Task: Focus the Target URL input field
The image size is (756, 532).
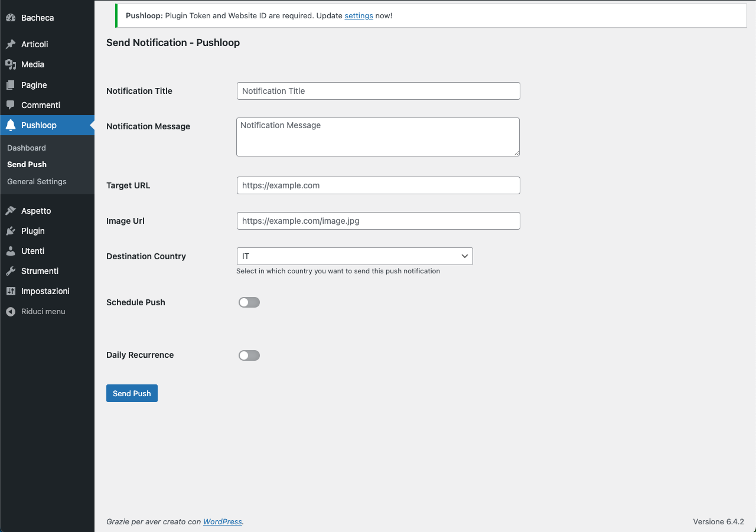Action: pos(378,185)
